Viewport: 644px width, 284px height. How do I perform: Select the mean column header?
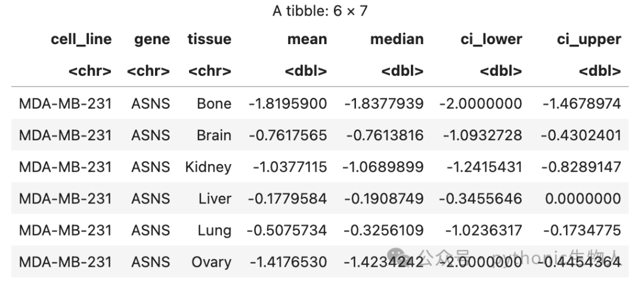307,39
